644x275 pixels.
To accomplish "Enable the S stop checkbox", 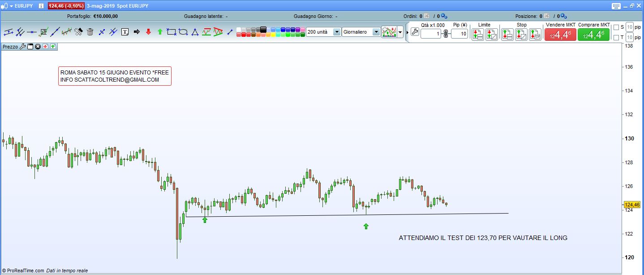I will point(616,27).
